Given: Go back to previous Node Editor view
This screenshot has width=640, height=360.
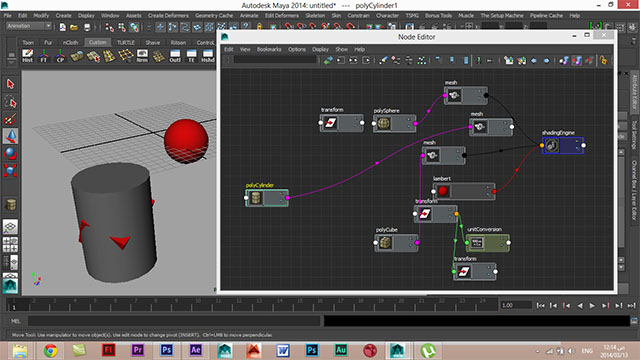Looking at the screenshot, I should tap(533, 61).
